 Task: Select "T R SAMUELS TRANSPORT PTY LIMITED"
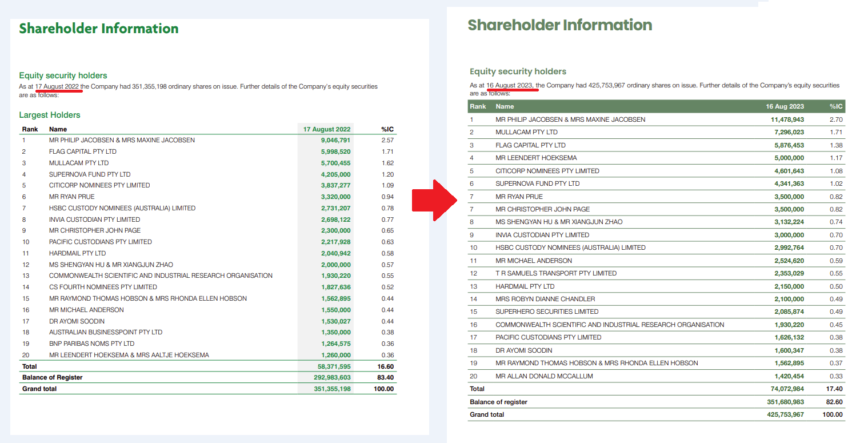(x=556, y=273)
